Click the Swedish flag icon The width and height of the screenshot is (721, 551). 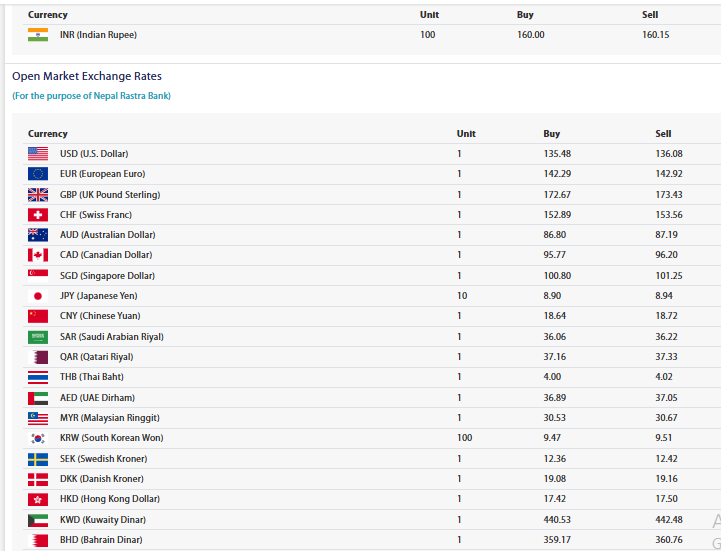coord(38,459)
